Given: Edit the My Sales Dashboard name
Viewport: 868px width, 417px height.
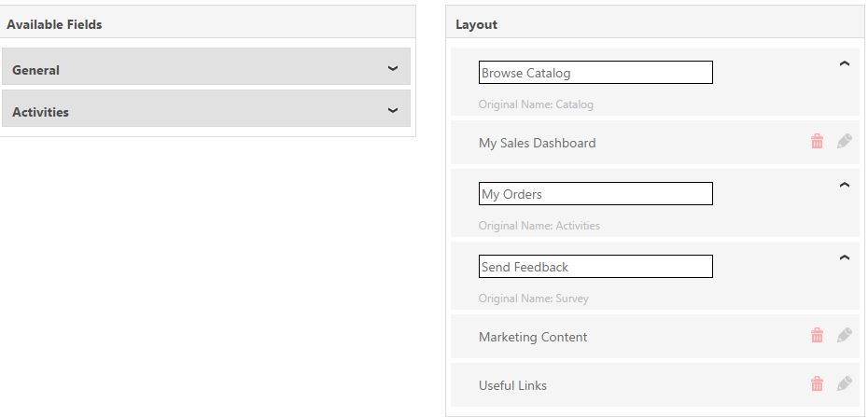Looking at the screenshot, I should [844, 141].
